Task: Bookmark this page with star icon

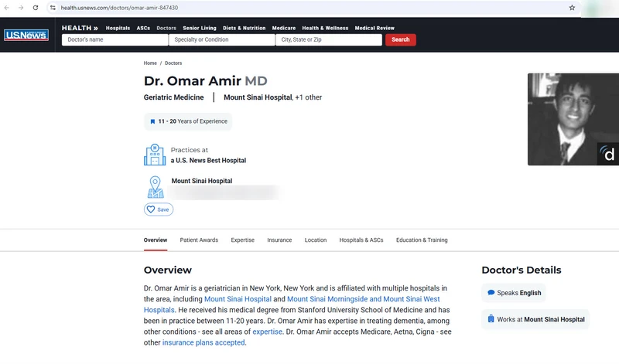Action: (572, 8)
